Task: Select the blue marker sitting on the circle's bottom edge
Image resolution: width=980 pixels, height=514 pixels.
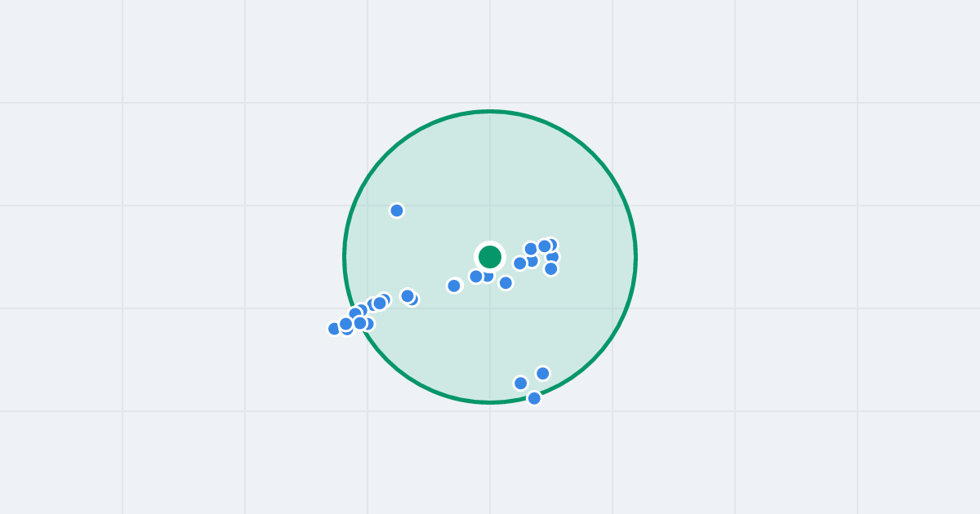Action: (534, 398)
